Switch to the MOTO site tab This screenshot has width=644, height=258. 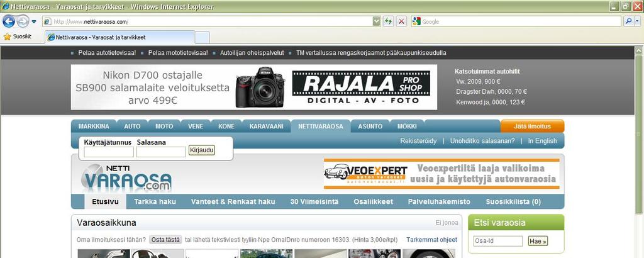164,126
